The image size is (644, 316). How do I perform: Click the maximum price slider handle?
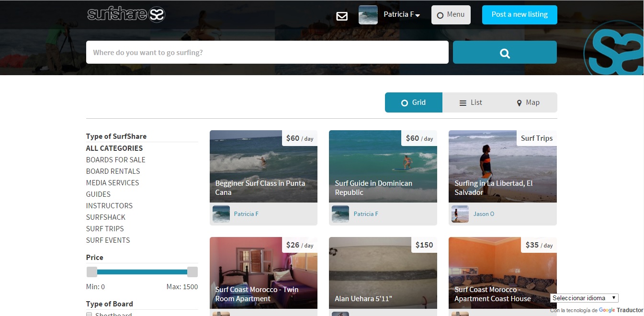pyautogui.click(x=192, y=272)
